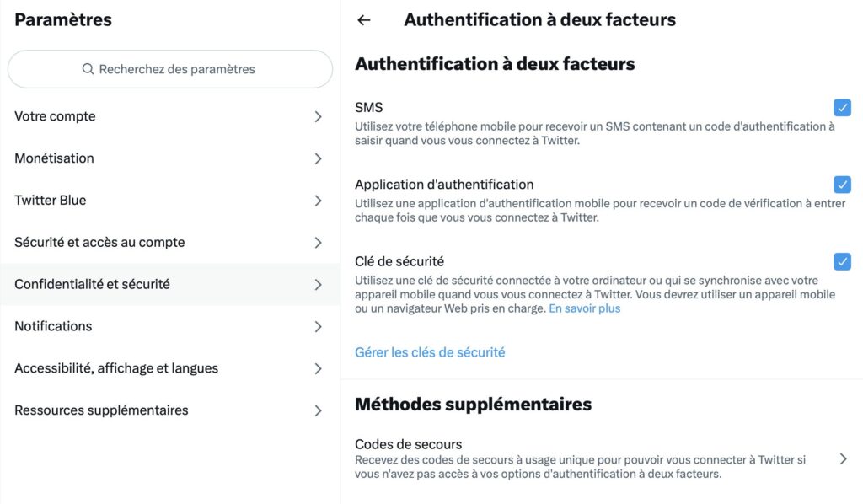This screenshot has height=504, width=863.
Task: Open the En savoir plus link
Action: [586, 308]
